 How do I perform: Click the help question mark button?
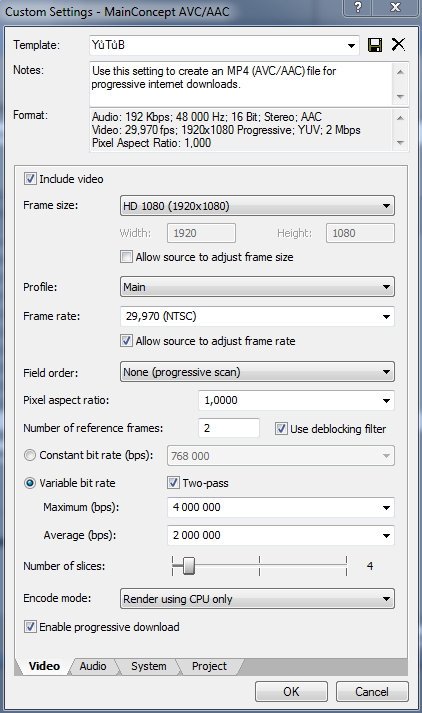[x=358, y=7]
